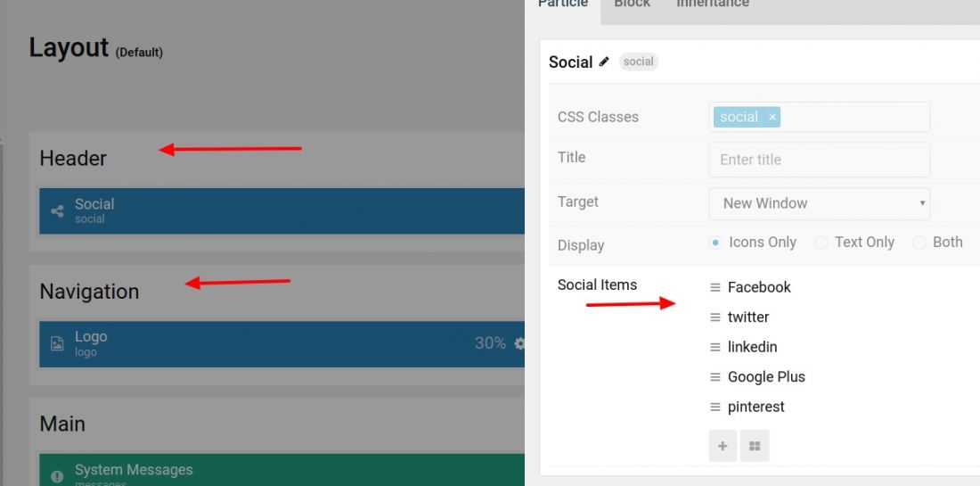The width and height of the screenshot is (980, 486).
Task: Click the System Messages exclamation icon
Action: point(57,476)
